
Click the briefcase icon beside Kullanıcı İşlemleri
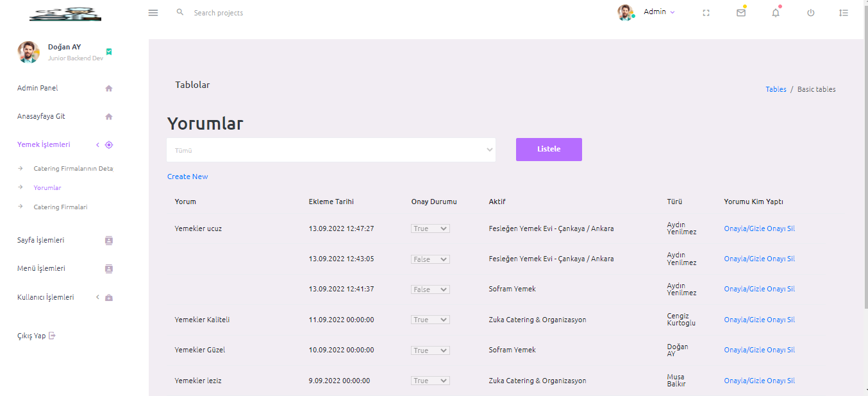pyautogui.click(x=109, y=297)
